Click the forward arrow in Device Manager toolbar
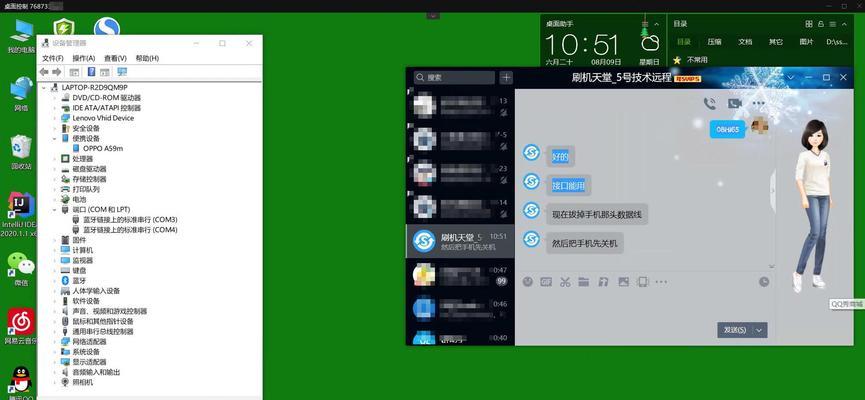865x400 pixels. pos(57,72)
